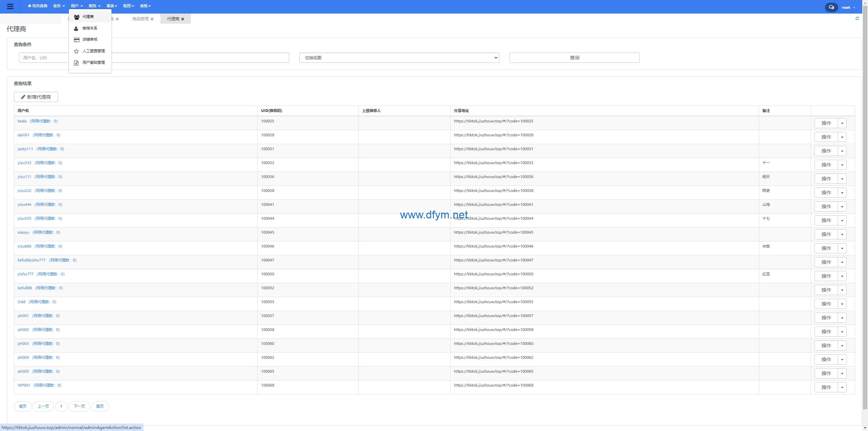Open the 切换视图 select box

399,58
